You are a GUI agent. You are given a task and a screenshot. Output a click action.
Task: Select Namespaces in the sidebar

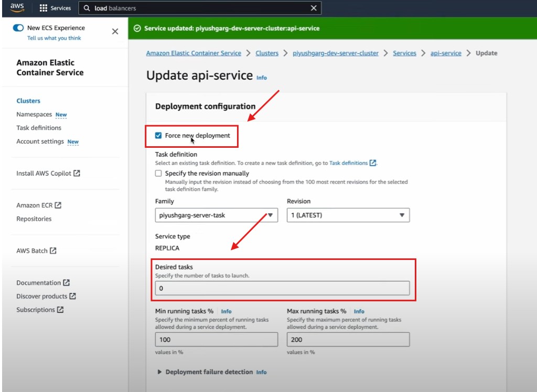coord(34,114)
